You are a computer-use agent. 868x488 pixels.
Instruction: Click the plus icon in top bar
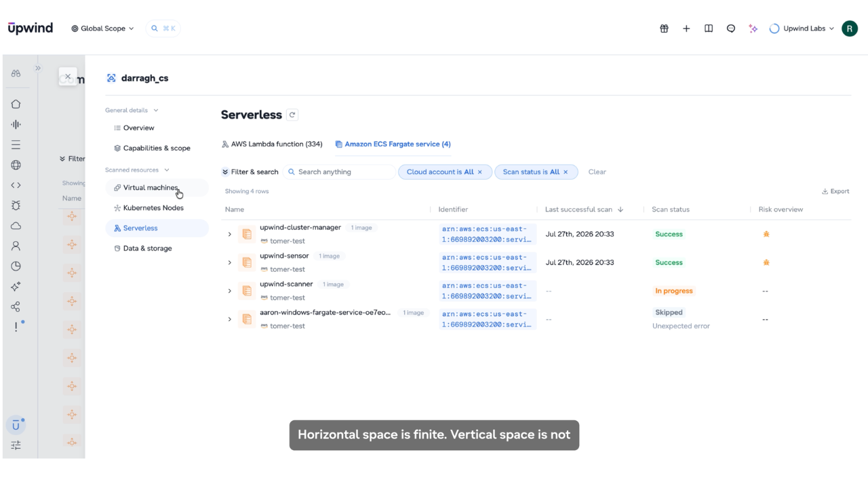(686, 28)
